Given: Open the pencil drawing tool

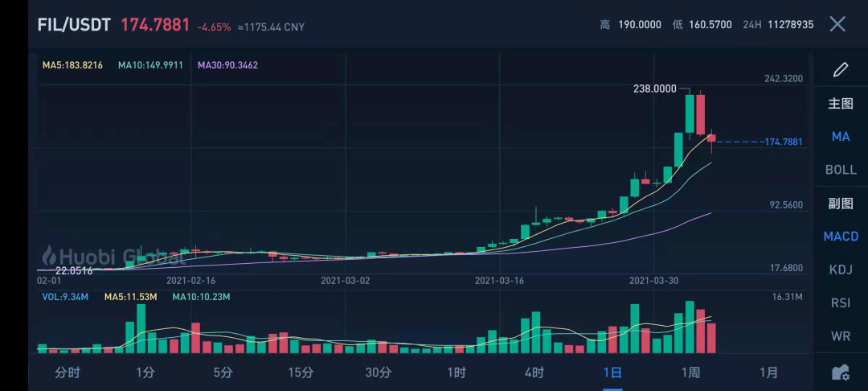Looking at the screenshot, I should [x=841, y=70].
